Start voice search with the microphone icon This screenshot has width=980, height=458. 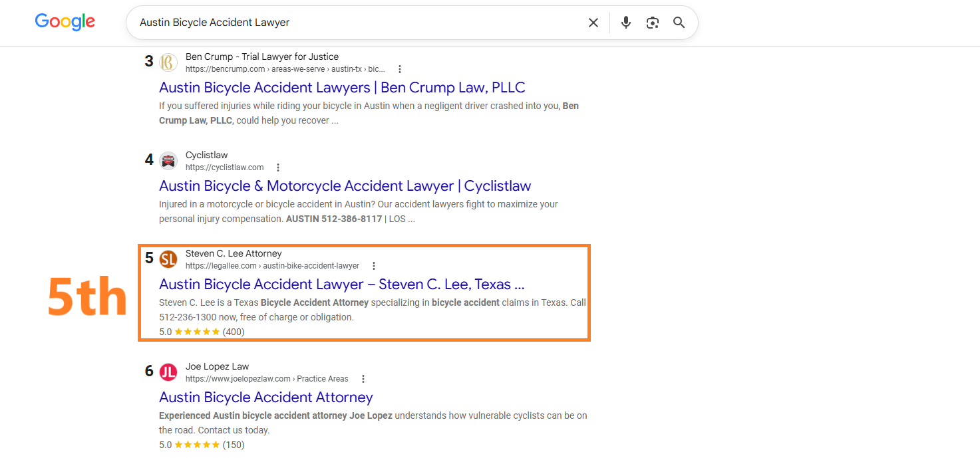pyautogui.click(x=625, y=23)
